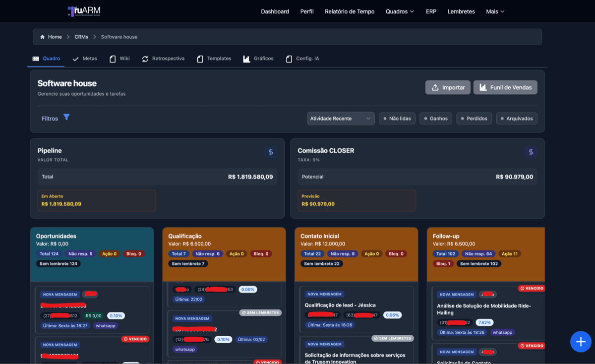
Task: Click Qualificação Total 7 badge
Action: click(x=179, y=254)
